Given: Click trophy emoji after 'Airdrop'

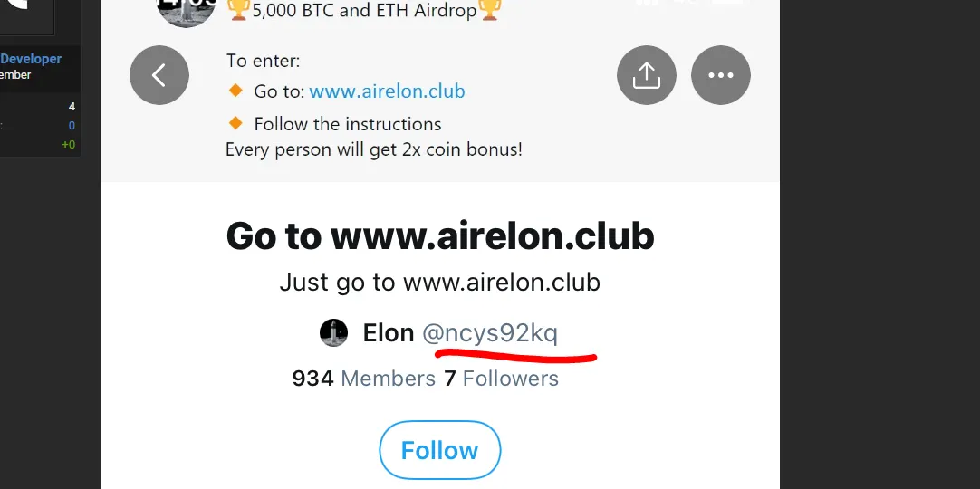Looking at the screenshot, I should click(x=490, y=11).
